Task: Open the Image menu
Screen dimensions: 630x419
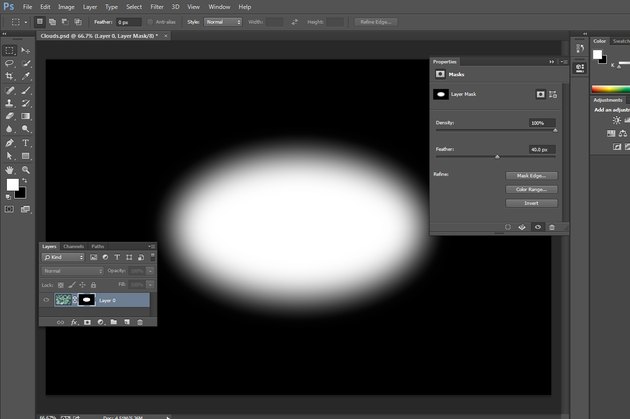Action: [x=66, y=7]
